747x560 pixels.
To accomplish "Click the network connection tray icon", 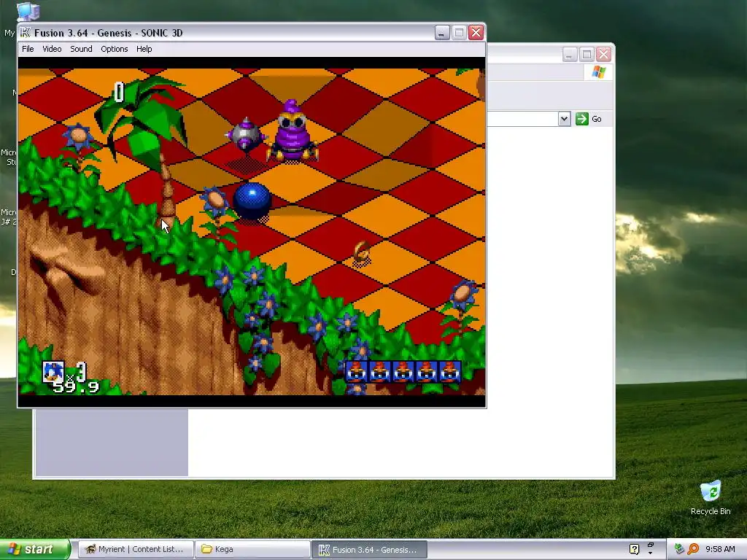I will click(x=679, y=549).
